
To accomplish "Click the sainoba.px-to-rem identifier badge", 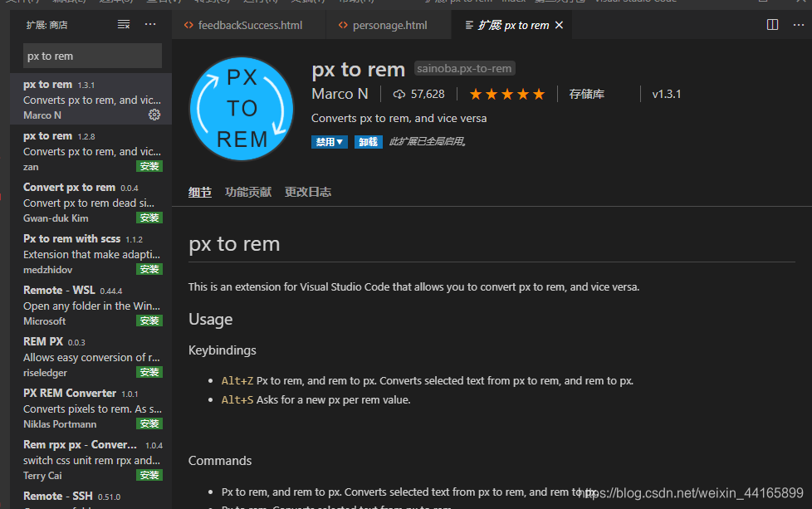I will [464, 68].
